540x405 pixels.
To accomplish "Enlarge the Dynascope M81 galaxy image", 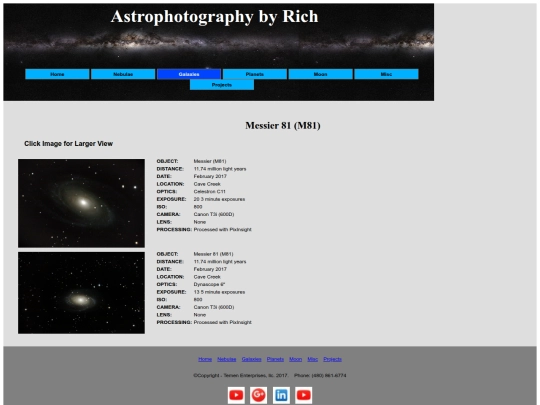I will 81,293.
